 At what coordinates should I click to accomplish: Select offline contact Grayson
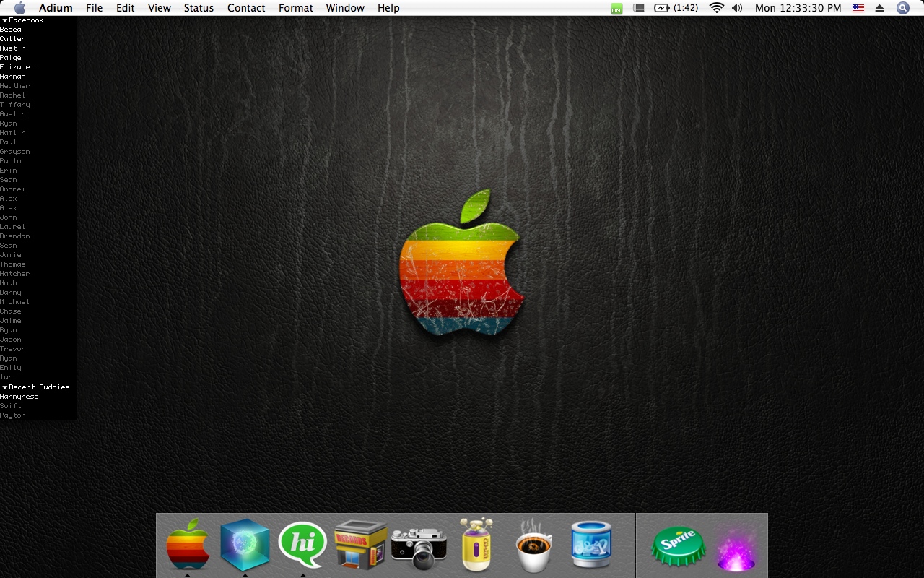tap(15, 152)
